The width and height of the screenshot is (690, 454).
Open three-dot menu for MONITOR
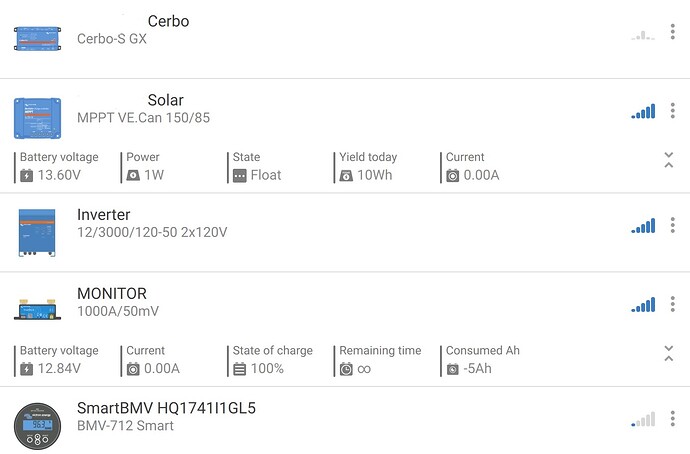[x=672, y=304]
